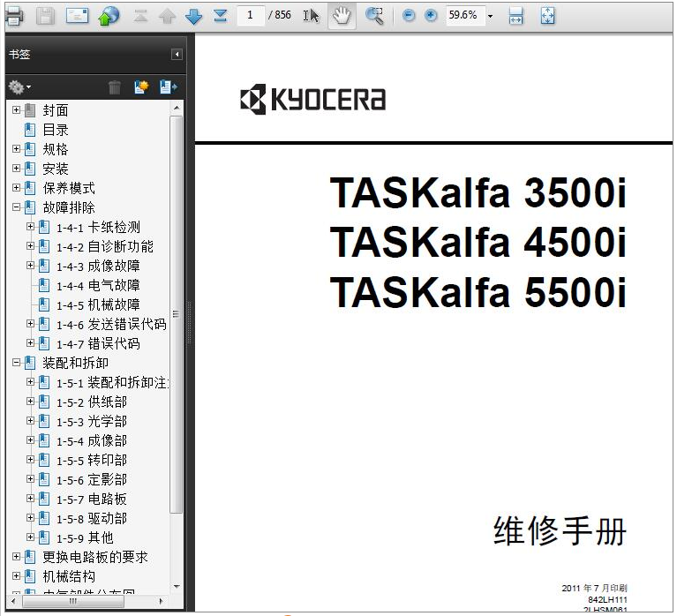The width and height of the screenshot is (677, 616).
Task: Activate the Hand pan tool
Action: click(x=342, y=16)
